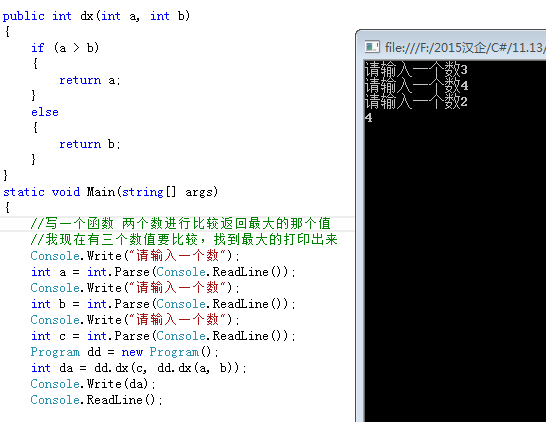Click the console output line ending in 3
Viewport: 546px width, 422px height.
coord(416,69)
